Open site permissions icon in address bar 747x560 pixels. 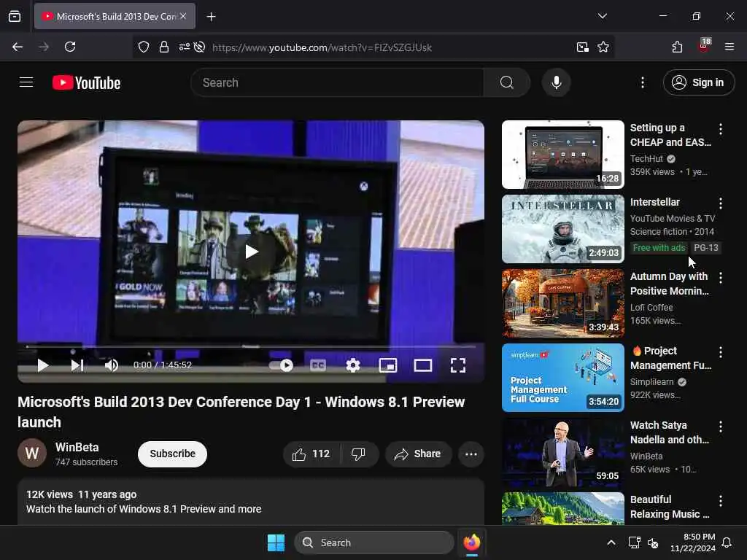click(184, 47)
